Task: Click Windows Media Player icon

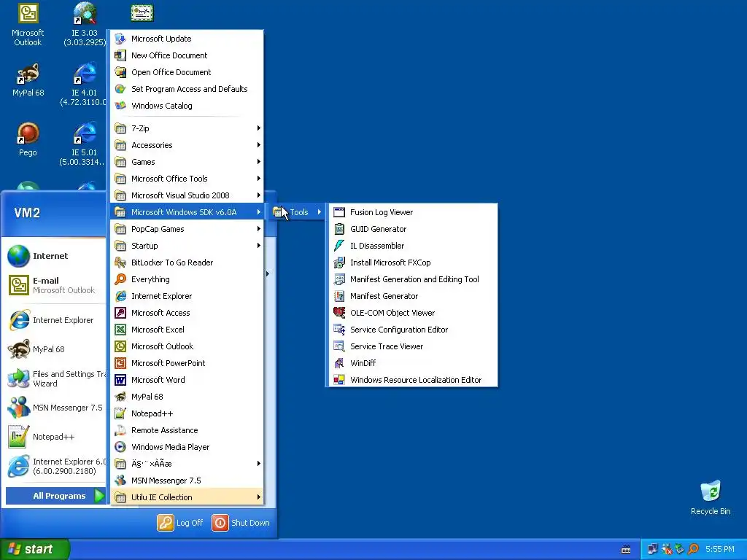Action: coord(120,447)
